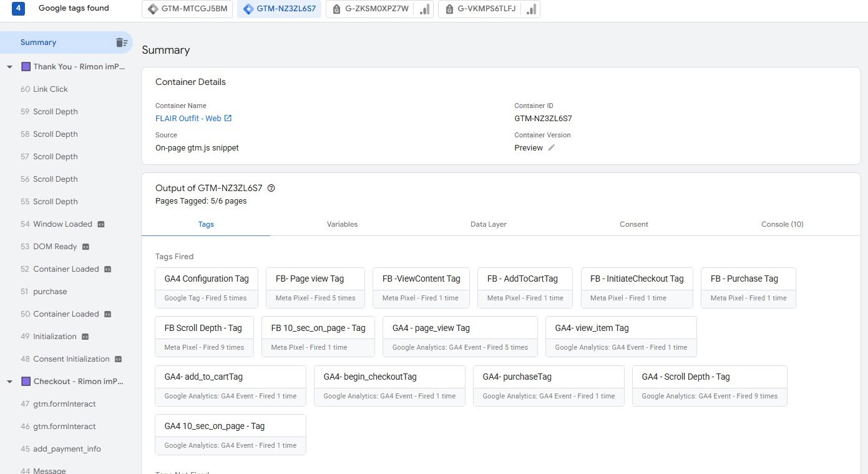Open the Consent tab

(634, 224)
